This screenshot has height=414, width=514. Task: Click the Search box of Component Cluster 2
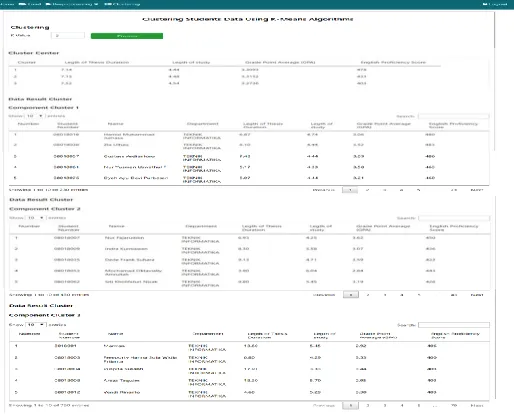pos(454,218)
